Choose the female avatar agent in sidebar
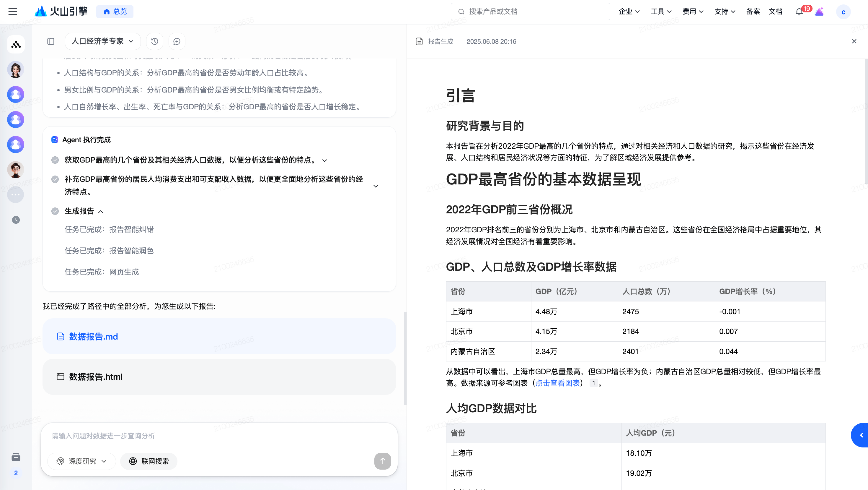 click(16, 69)
